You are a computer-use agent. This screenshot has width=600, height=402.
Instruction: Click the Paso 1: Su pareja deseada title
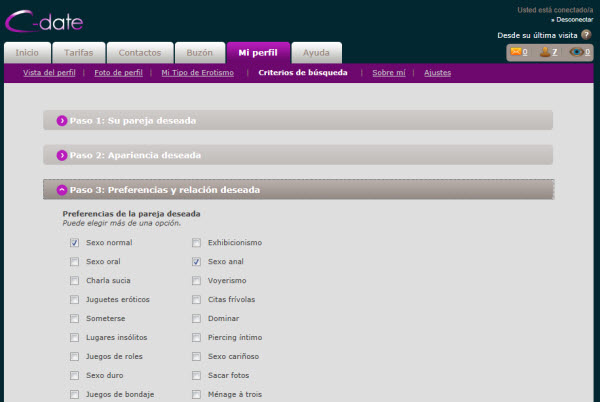[133, 121]
